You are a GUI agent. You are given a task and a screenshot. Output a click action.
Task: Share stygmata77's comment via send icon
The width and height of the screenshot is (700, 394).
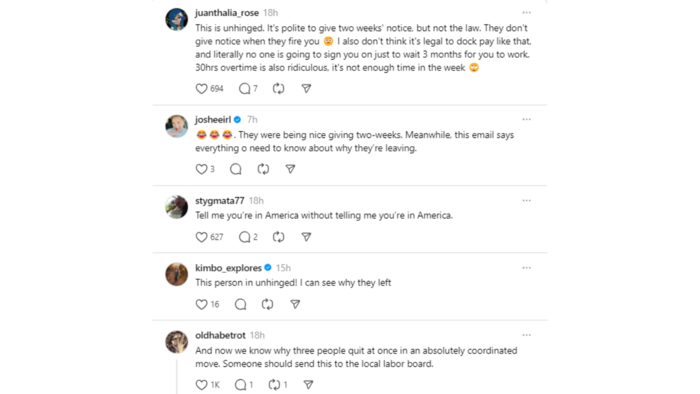coord(306,237)
